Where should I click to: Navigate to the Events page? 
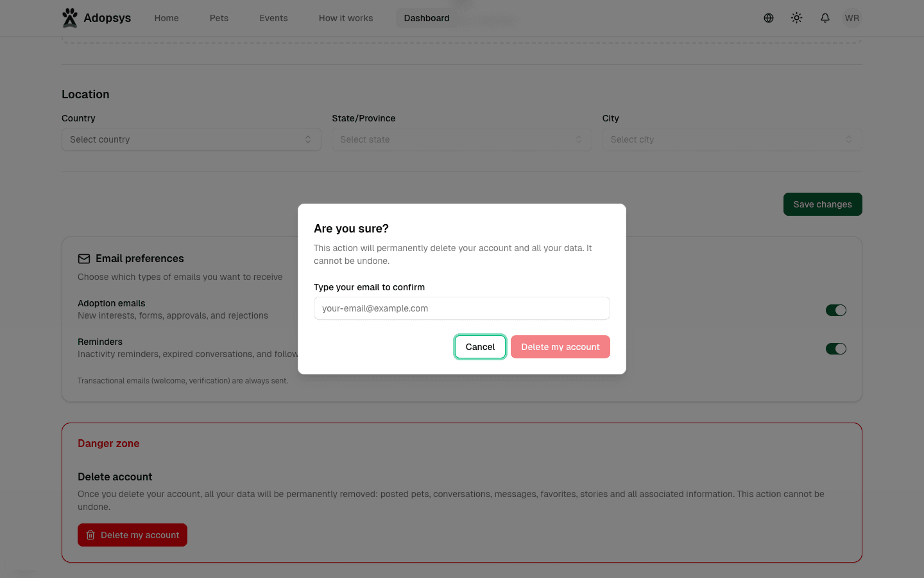pyautogui.click(x=273, y=18)
